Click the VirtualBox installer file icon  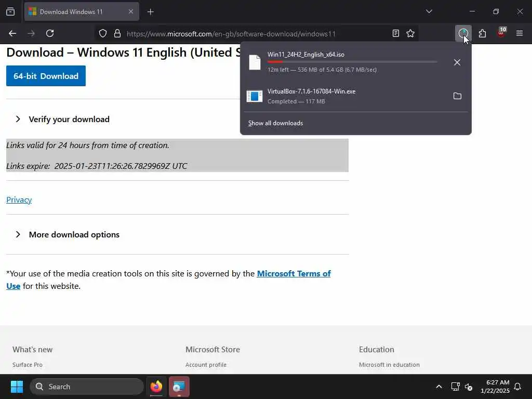(x=255, y=96)
